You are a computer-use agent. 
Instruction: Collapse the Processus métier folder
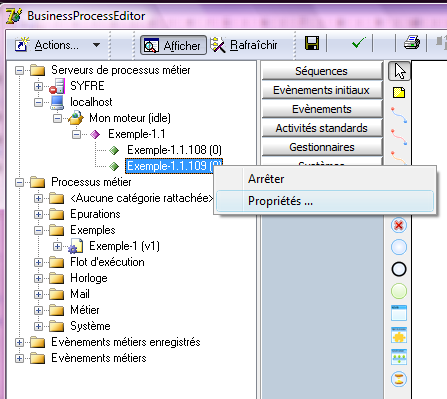coord(20,182)
